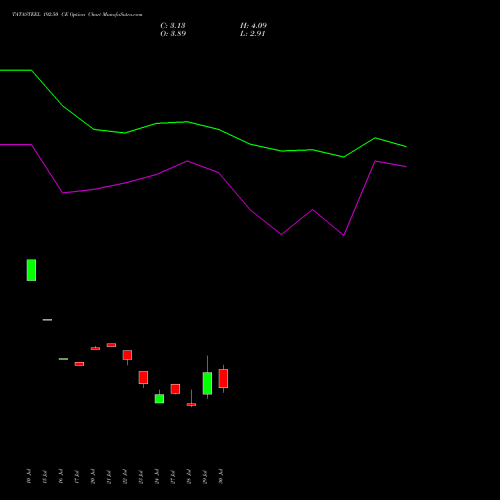Click the 24 Jul date label
This screenshot has width=500, height=500.
pos(157,476)
